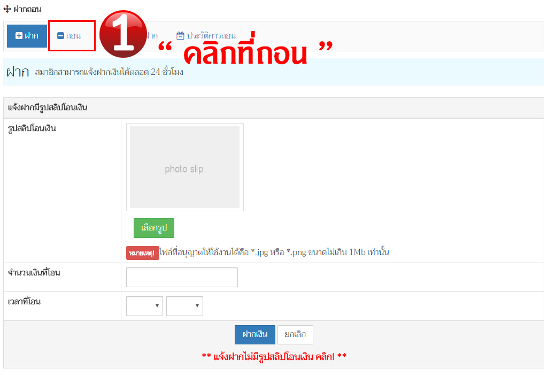Open the hour dropdown for เวลาที่โอน
The height and width of the screenshot is (392, 548).
144,306
